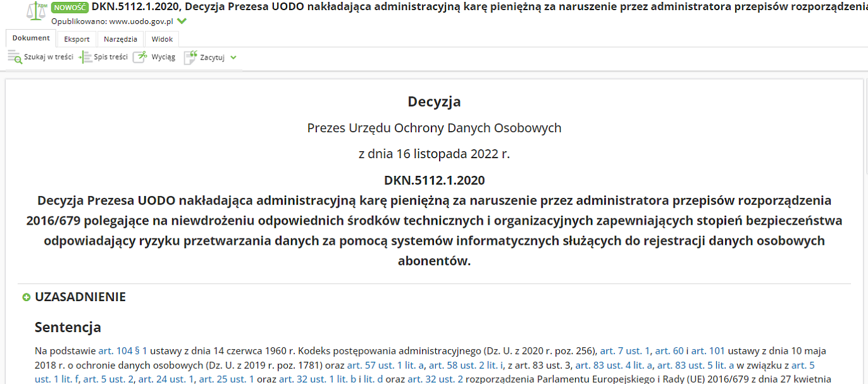The width and height of the screenshot is (868, 384).
Task: Click the scales of justice document icon
Action: pos(37,11)
